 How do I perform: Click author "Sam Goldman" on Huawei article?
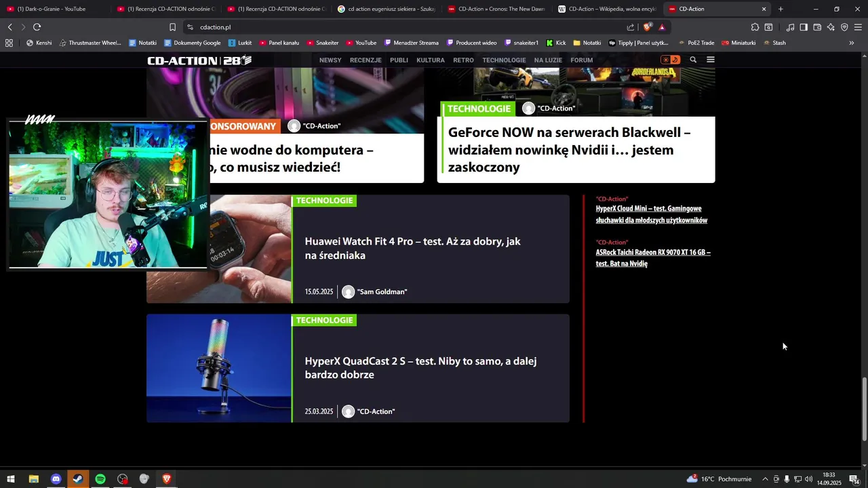pos(382,291)
